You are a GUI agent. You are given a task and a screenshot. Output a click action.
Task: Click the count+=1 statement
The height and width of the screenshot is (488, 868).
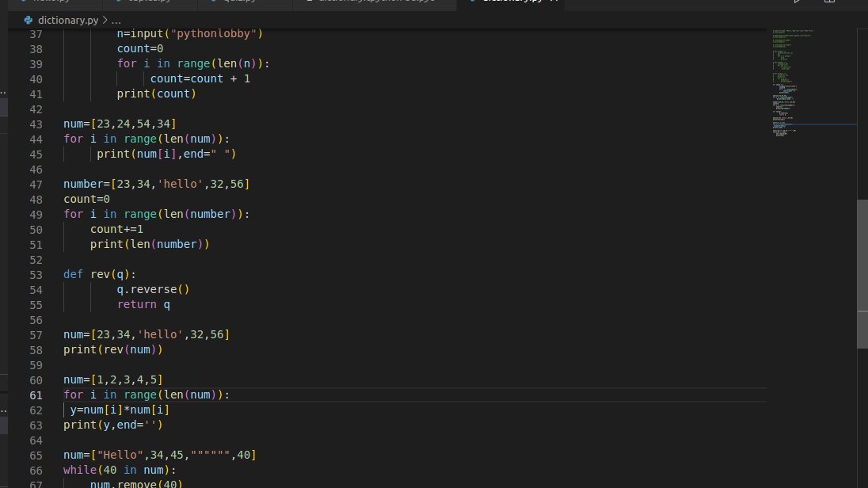click(x=116, y=229)
